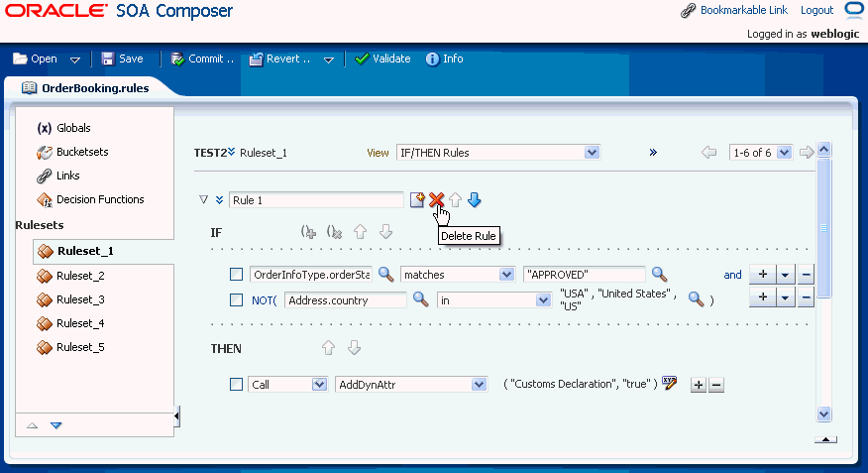Open the 1-6 of 6 range dropdown

click(784, 153)
